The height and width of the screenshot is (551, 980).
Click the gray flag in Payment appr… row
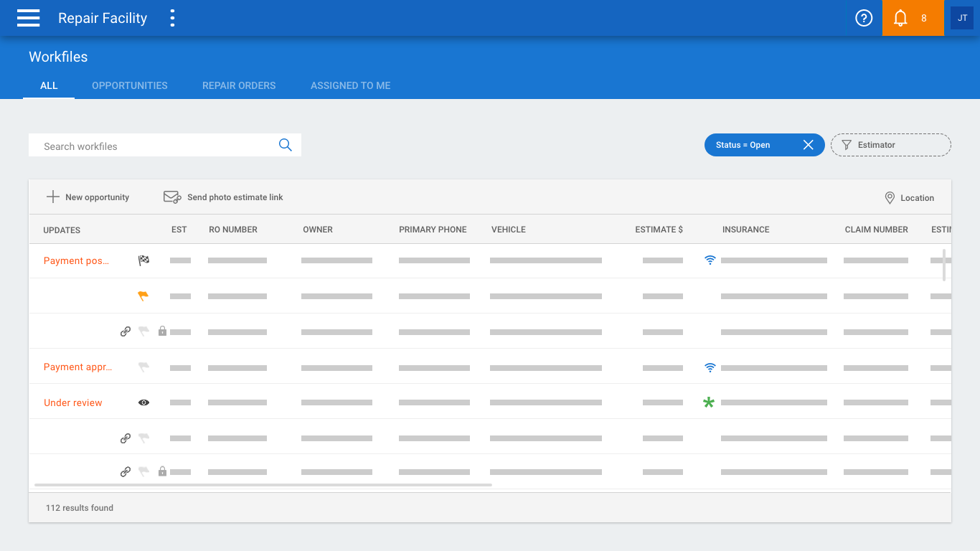[x=143, y=367]
